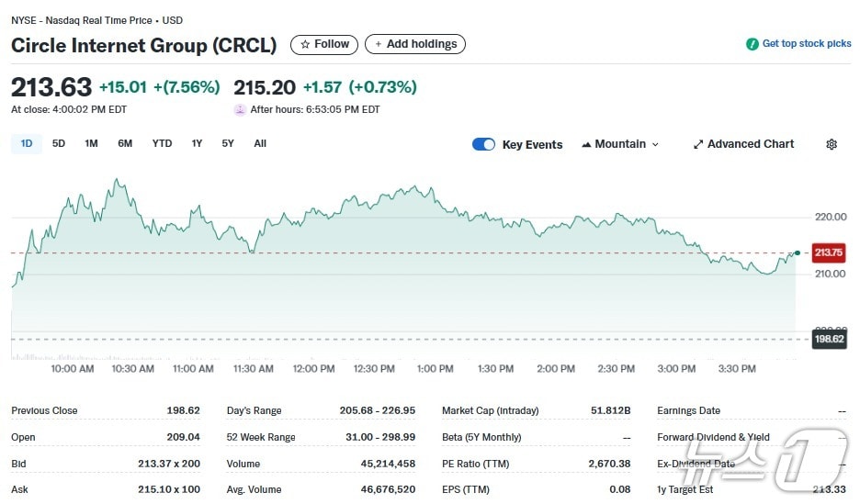
Task: Click the after-hours moon icon
Action: point(240,109)
